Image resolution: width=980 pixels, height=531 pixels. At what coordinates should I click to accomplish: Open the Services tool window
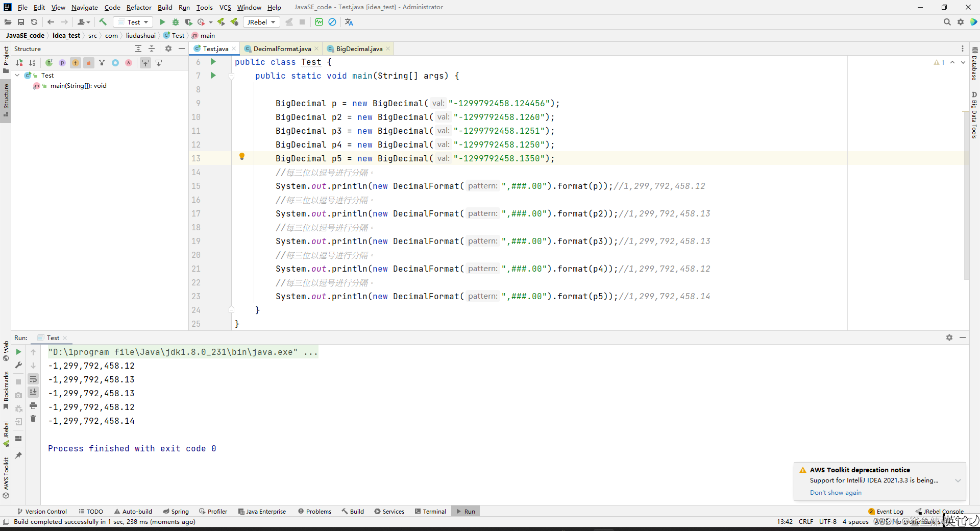tap(389, 511)
